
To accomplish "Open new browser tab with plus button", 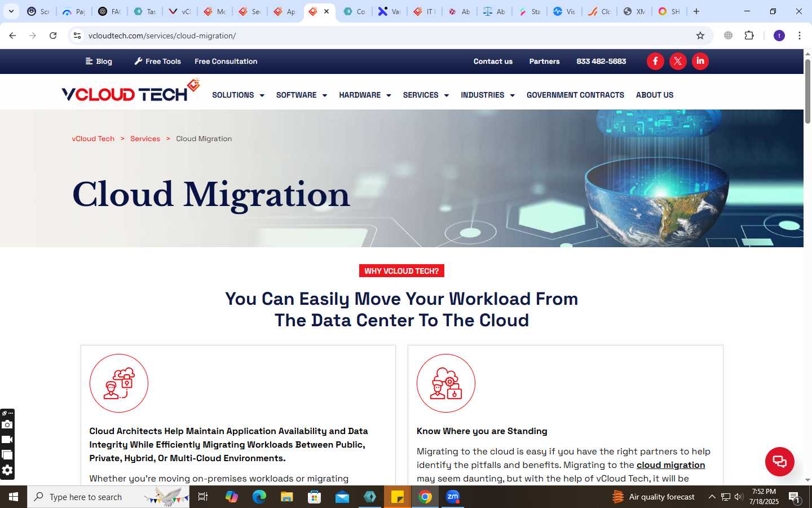I will pos(696,11).
